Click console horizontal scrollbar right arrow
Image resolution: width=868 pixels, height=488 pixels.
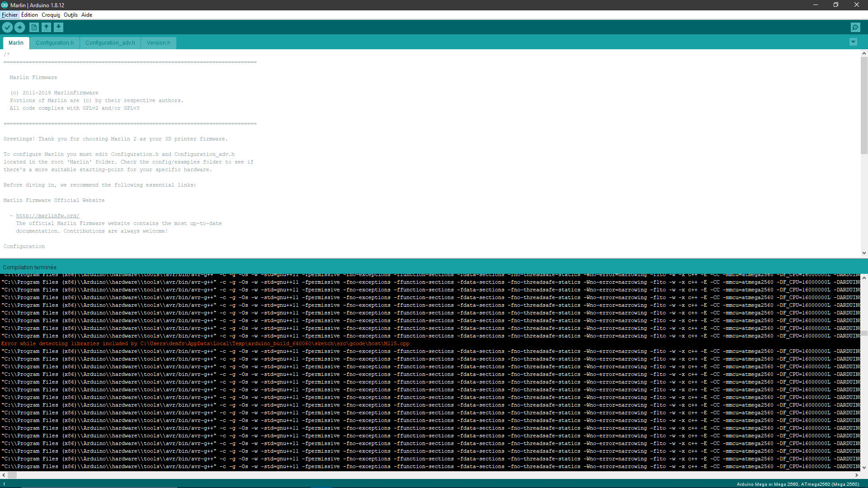coord(857,475)
